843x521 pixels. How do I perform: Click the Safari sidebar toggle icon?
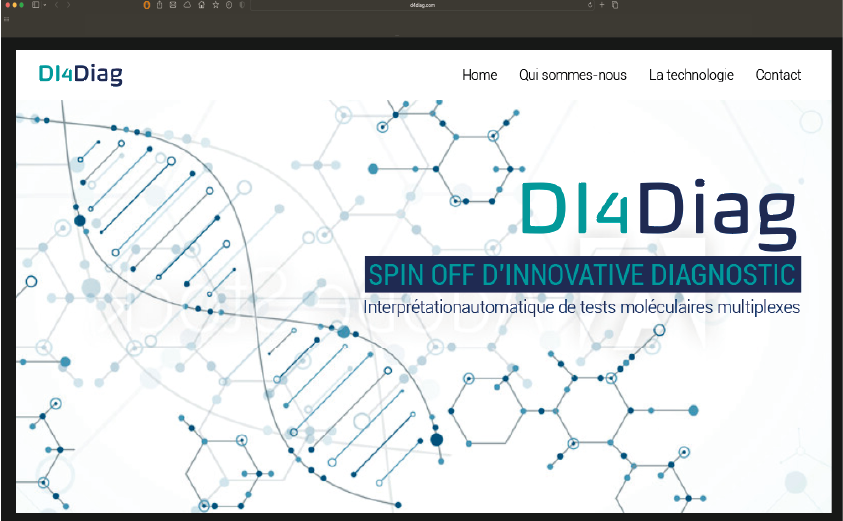(35, 5)
